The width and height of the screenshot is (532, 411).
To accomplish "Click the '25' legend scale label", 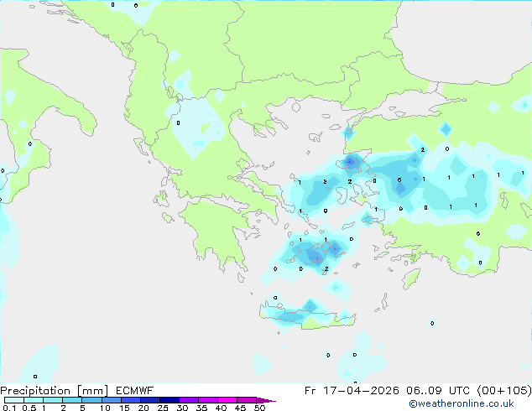I will pyautogui.click(x=163, y=408).
